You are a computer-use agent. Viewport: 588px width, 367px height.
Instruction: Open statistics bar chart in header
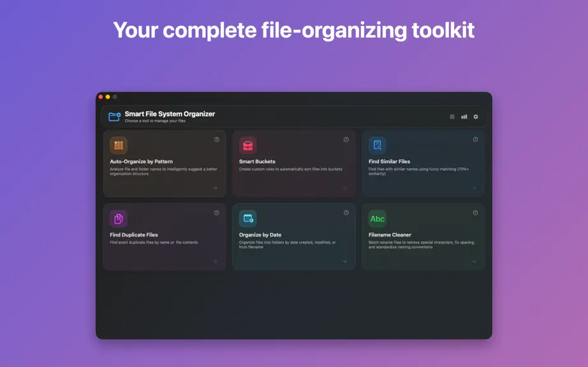tap(464, 117)
